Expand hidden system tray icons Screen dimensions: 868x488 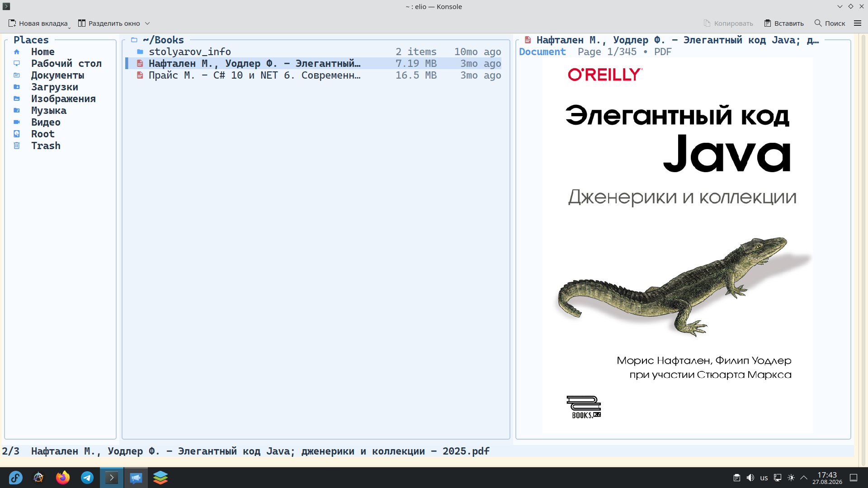click(x=804, y=478)
